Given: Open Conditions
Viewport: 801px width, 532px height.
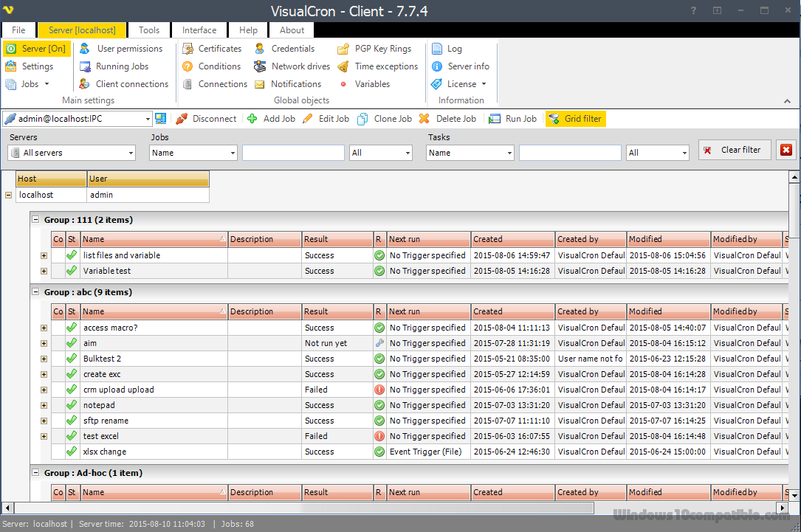Looking at the screenshot, I should tap(211, 66).
